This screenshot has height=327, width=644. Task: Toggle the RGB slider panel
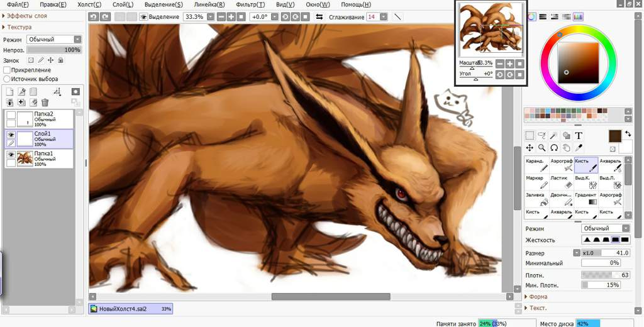(x=543, y=17)
